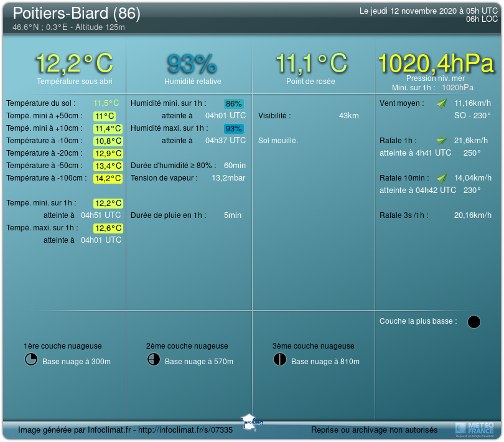Click the 11,1°C dew point reading
This screenshot has height=442, width=504.
[312, 63]
